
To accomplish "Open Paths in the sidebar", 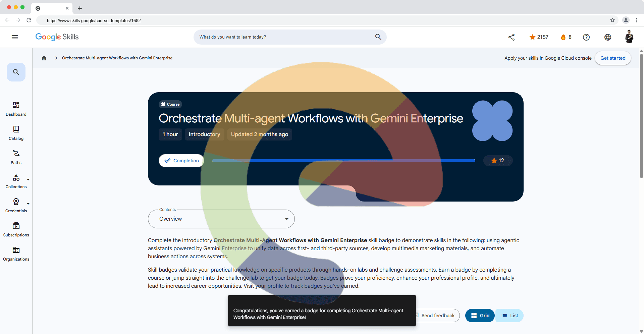I will pos(16,157).
